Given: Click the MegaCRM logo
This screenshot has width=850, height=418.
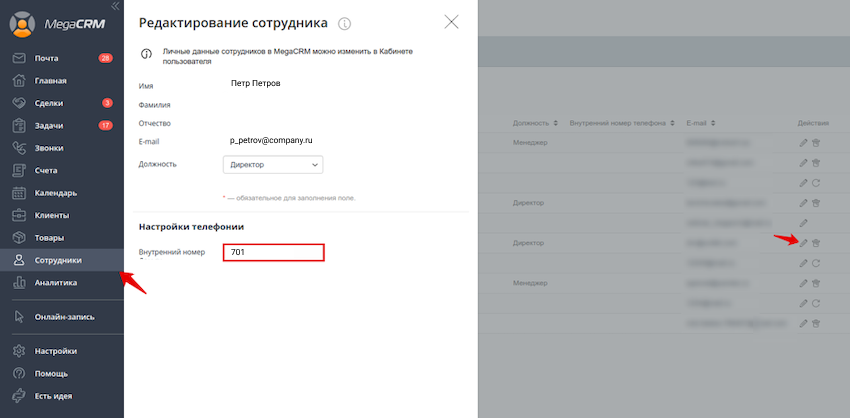Looking at the screenshot, I should (57, 24).
